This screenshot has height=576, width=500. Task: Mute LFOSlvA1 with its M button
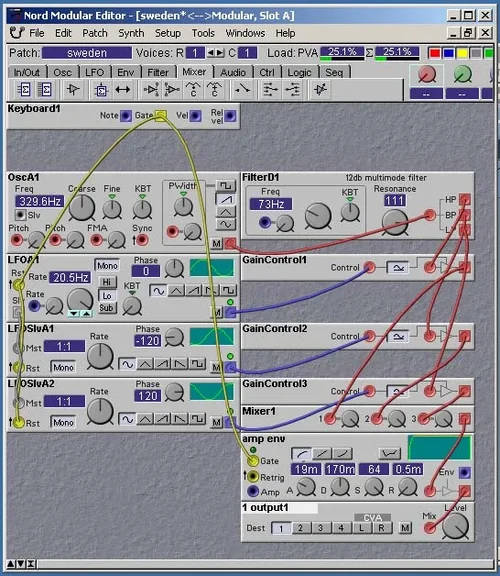217,367
